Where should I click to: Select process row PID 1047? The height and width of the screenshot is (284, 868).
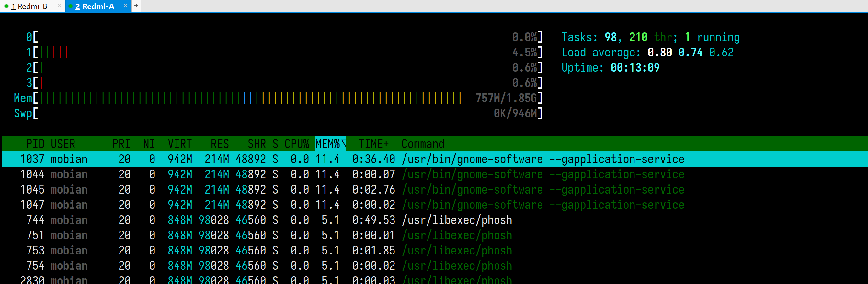pyautogui.click(x=435, y=205)
